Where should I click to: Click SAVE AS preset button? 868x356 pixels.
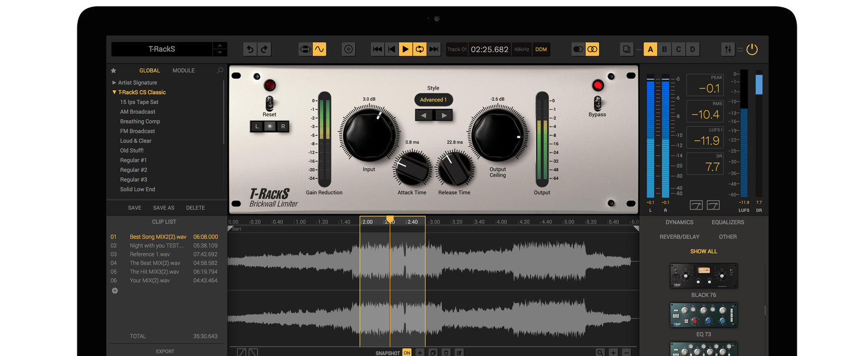click(x=164, y=208)
